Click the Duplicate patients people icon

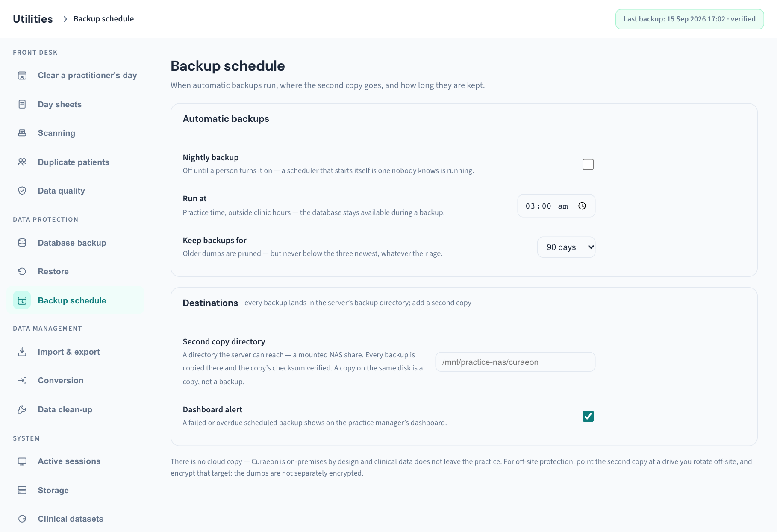pos(22,162)
